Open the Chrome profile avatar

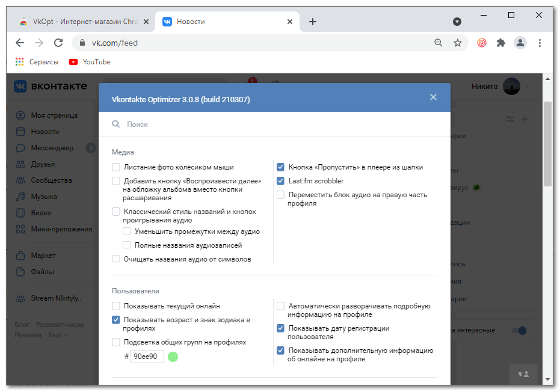coord(520,43)
